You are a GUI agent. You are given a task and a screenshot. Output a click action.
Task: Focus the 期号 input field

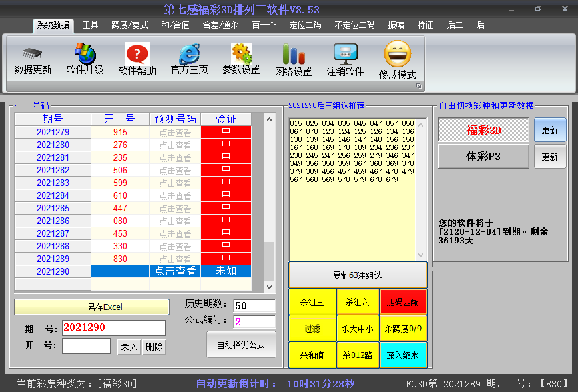click(113, 328)
